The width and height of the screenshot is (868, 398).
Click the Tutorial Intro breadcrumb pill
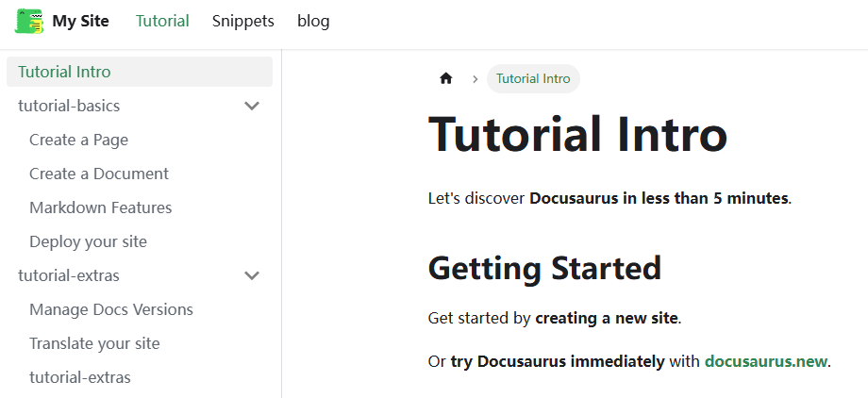click(533, 78)
